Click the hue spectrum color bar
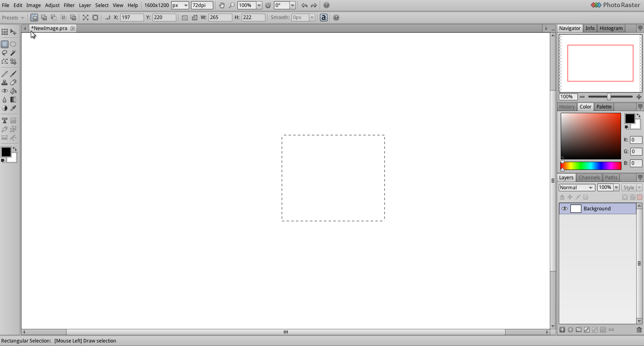This screenshot has height=346, width=644. (591, 166)
